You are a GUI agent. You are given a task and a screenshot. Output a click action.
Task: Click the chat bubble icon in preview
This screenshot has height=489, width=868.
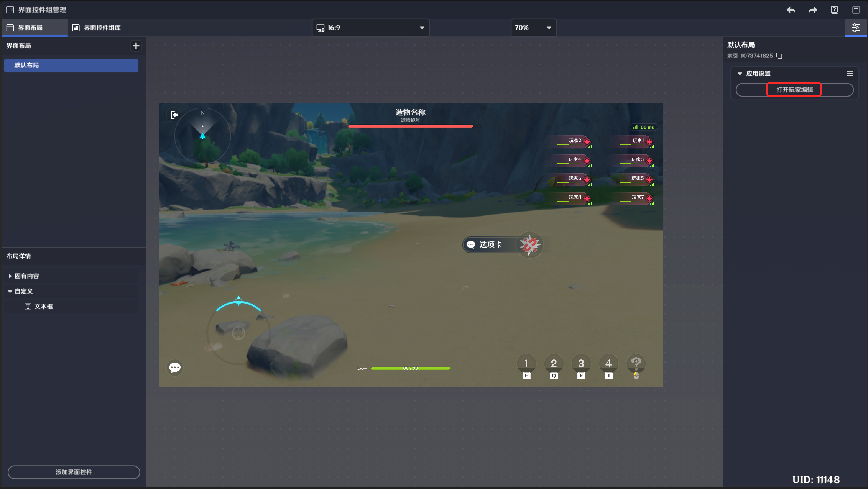tap(175, 368)
